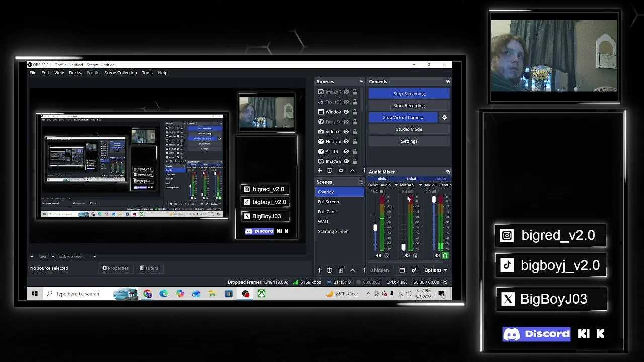Move scene up with Scenes arrow icon
644x362 pixels.
pyautogui.click(x=352, y=270)
